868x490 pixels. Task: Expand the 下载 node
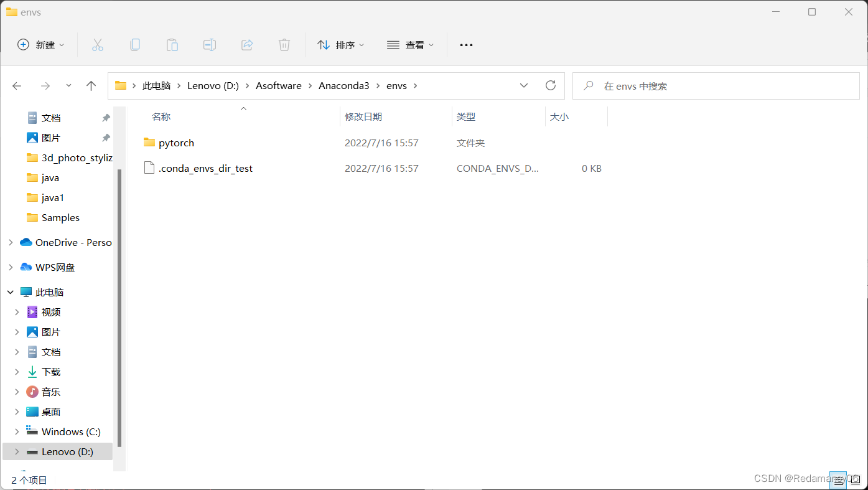pyautogui.click(x=17, y=372)
